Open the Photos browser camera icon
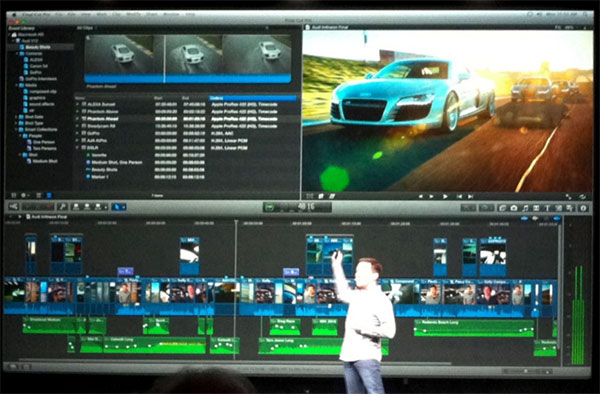The image size is (600, 394). pyautogui.click(x=514, y=208)
